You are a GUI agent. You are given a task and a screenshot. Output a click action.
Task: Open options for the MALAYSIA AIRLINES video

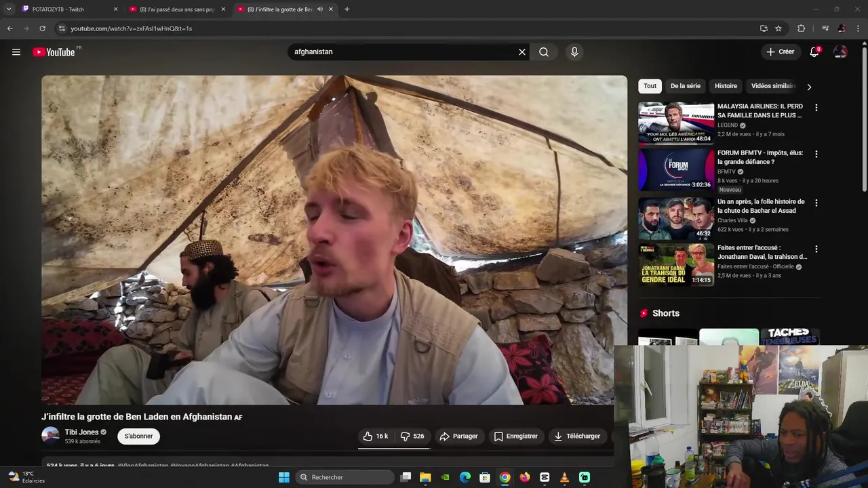[816, 108]
